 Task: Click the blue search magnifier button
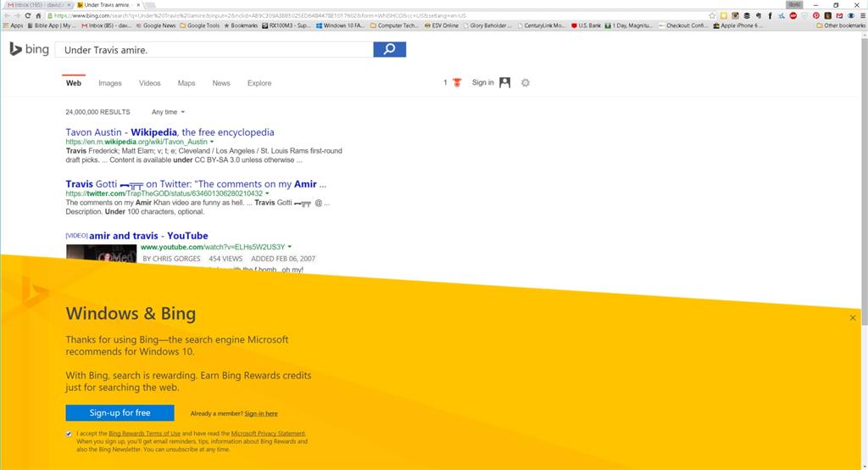[389, 49]
